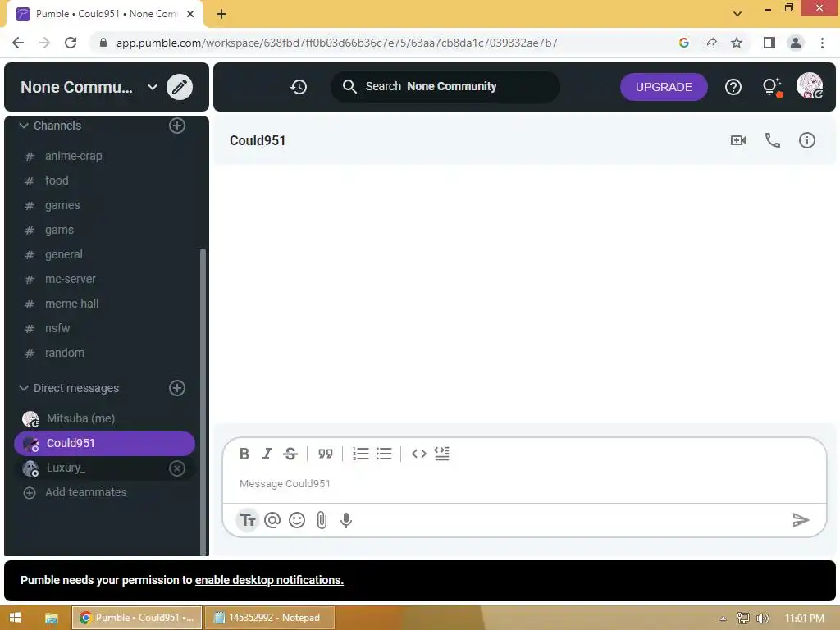Open the meme-hall channel

point(104,304)
